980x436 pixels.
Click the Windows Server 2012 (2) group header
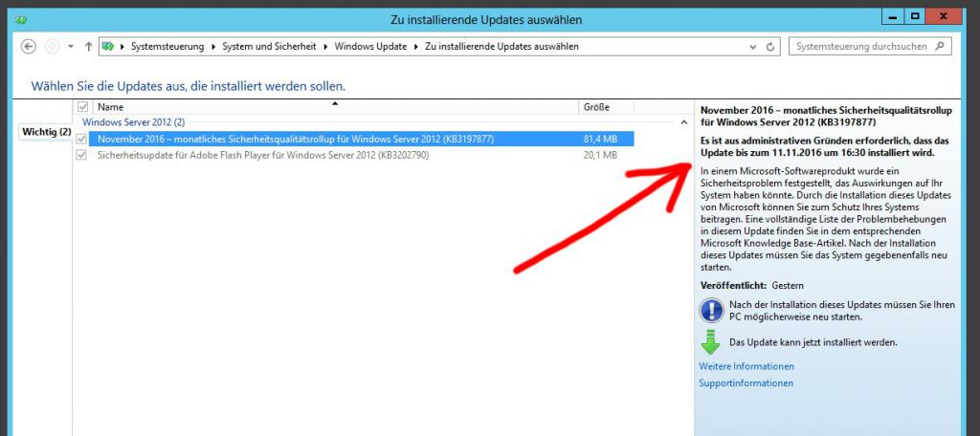coord(134,123)
